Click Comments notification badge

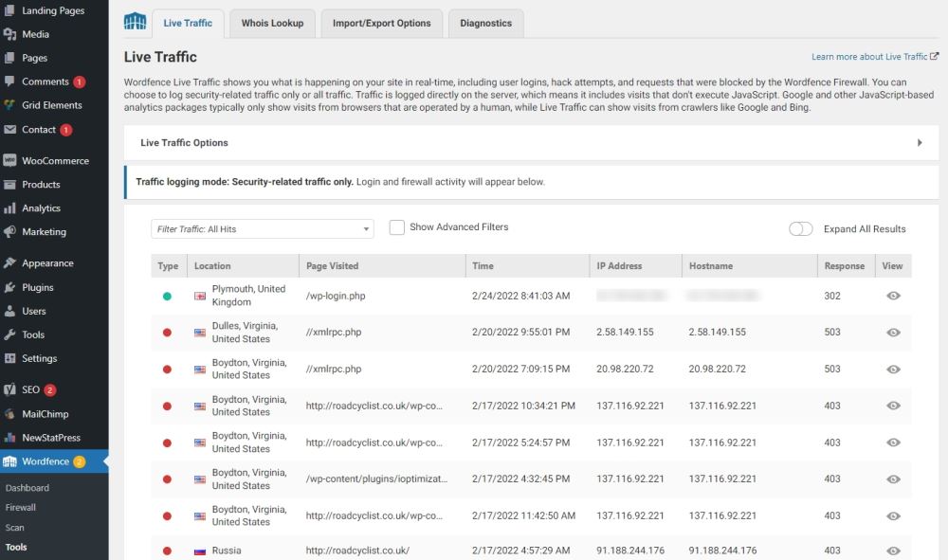(x=80, y=81)
